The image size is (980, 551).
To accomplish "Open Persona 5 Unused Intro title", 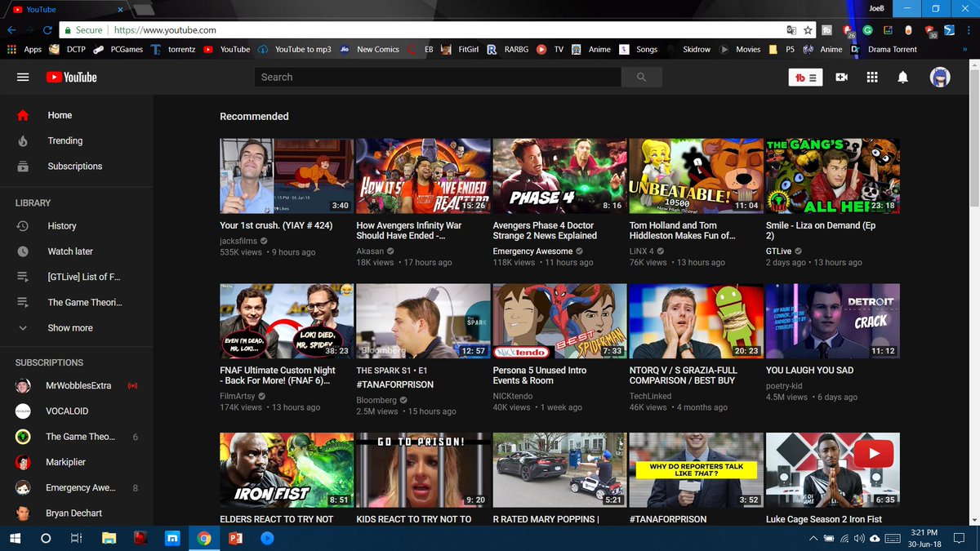I will pos(539,375).
